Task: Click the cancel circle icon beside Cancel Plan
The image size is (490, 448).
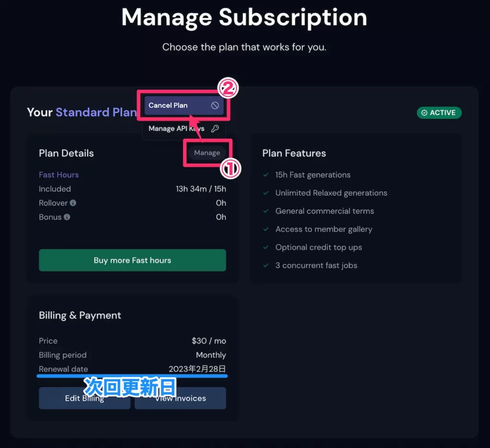Action: pyautogui.click(x=215, y=105)
